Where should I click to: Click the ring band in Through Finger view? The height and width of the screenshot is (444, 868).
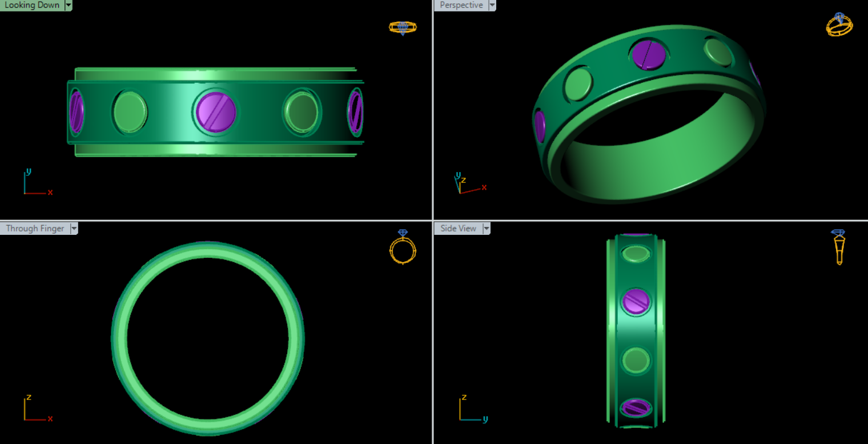(208, 250)
